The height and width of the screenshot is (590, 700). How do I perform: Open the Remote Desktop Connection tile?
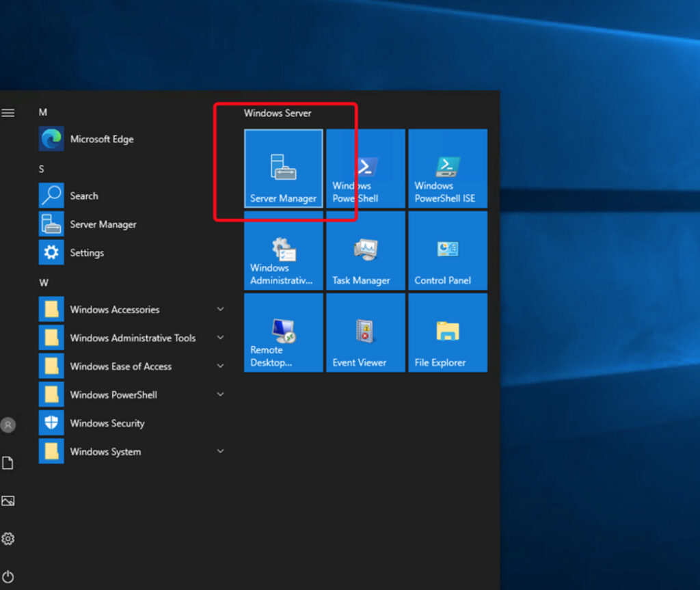click(x=283, y=332)
